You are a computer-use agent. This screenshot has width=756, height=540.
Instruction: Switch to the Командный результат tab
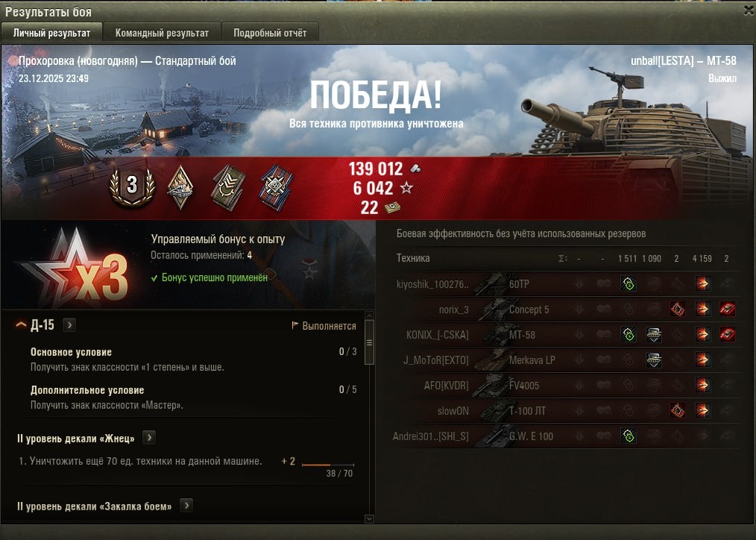(x=162, y=33)
